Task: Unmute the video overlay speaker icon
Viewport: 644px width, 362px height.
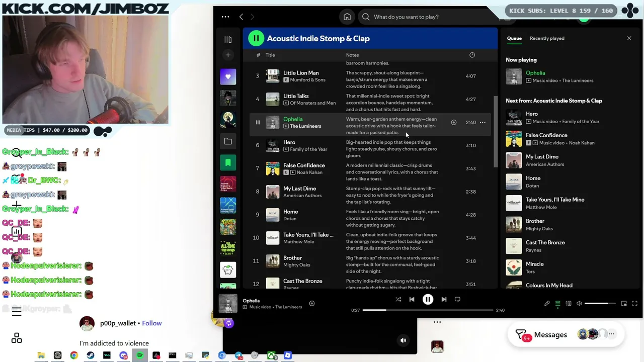Action: pos(403,340)
